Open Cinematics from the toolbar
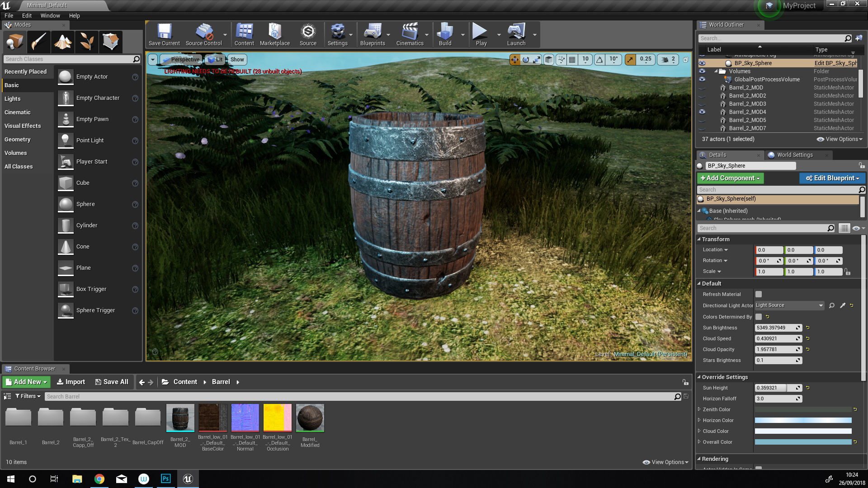Image resolution: width=868 pixels, height=488 pixels. tap(410, 34)
